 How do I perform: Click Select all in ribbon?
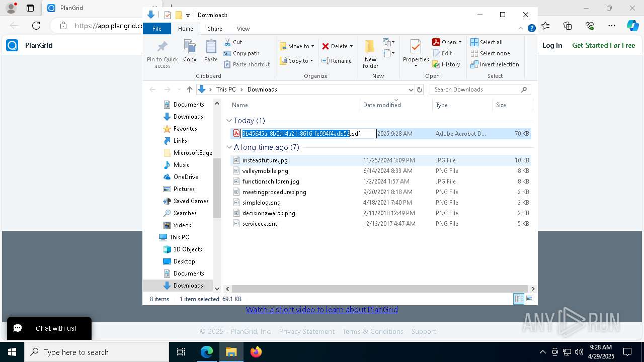(x=487, y=42)
